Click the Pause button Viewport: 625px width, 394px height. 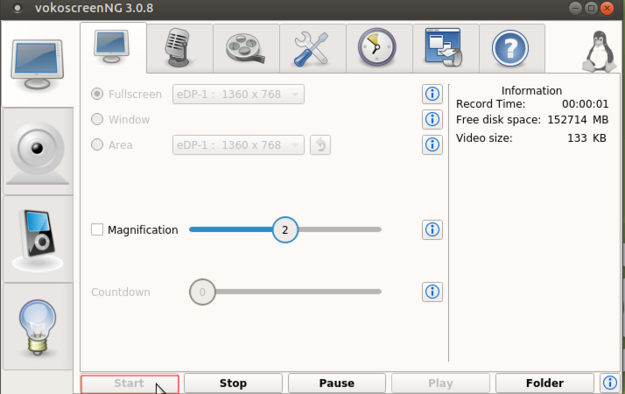(337, 383)
